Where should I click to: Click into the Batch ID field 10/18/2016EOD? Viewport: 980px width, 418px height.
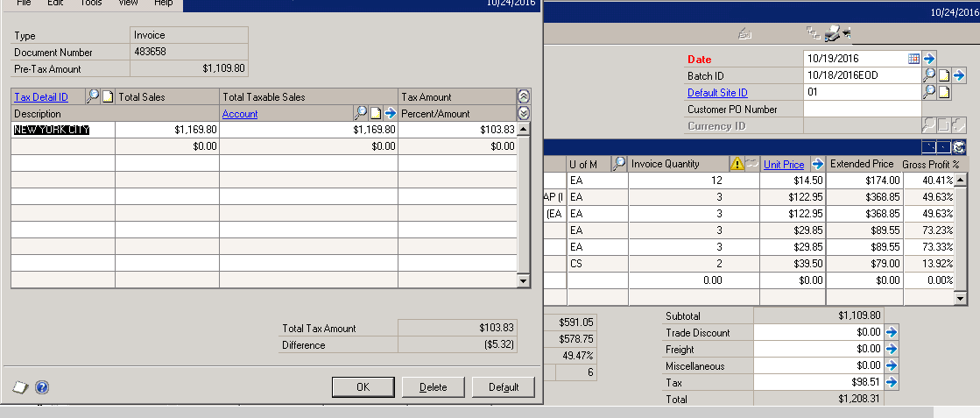click(863, 75)
